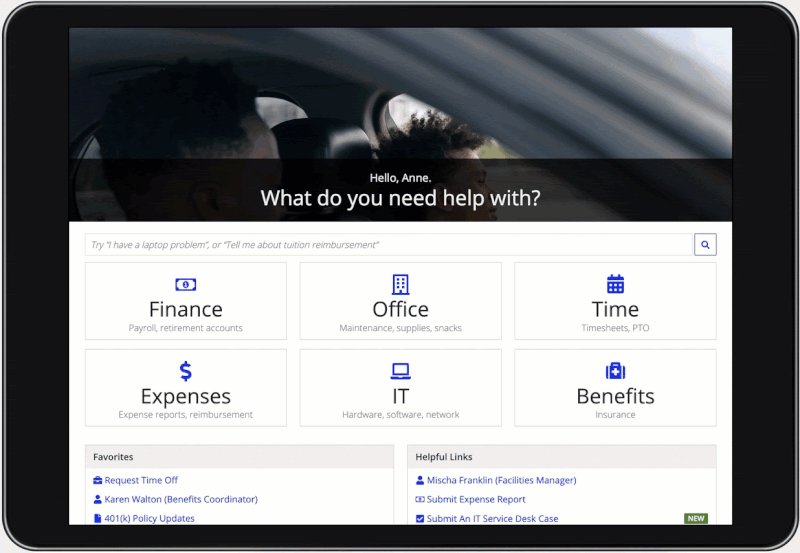Open the Time category heading
This screenshot has width=800, height=553.
coord(615,309)
